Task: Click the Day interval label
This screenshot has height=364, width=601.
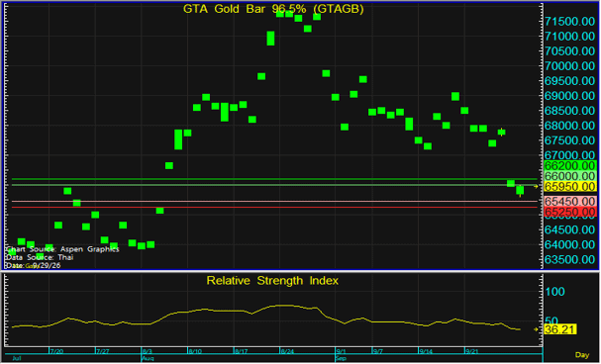Action: tap(582, 355)
